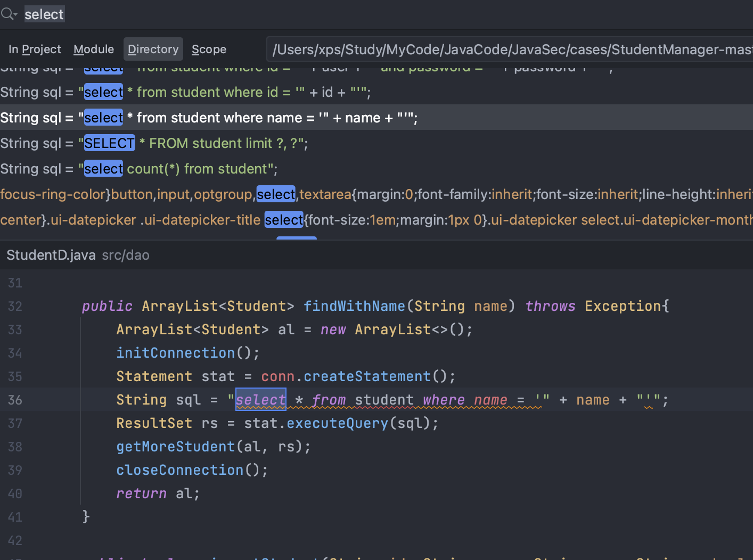Open search history via magnifier icon

(9, 14)
